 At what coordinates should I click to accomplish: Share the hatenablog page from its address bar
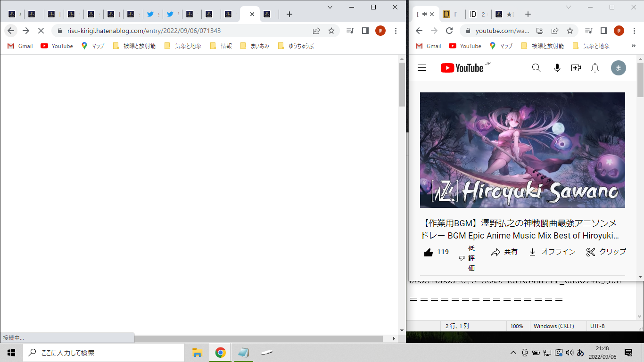pos(316,31)
